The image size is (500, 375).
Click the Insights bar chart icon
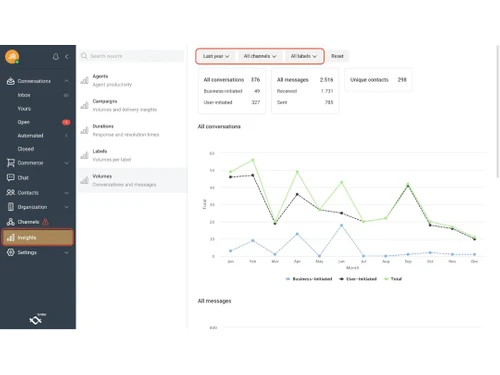11,237
